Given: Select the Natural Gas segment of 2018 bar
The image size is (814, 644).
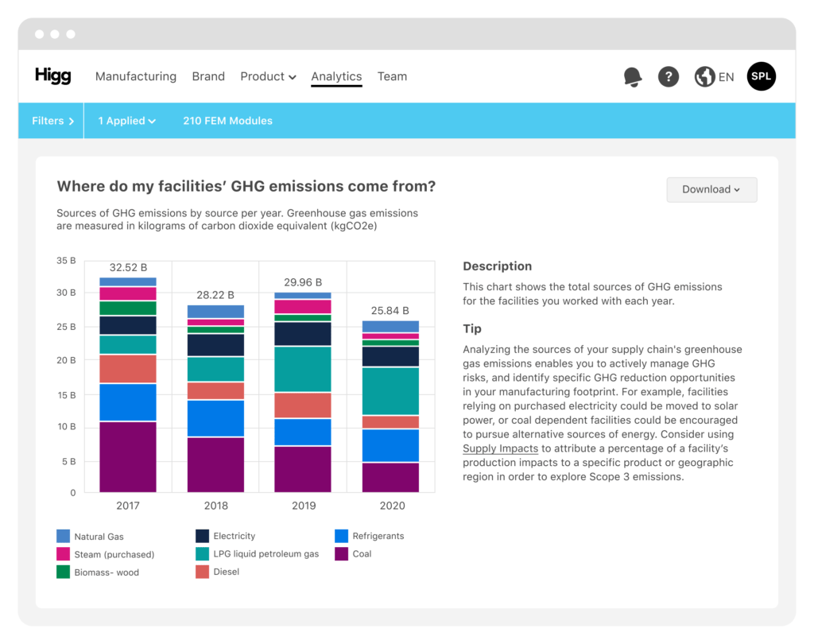Looking at the screenshot, I should pos(215,312).
